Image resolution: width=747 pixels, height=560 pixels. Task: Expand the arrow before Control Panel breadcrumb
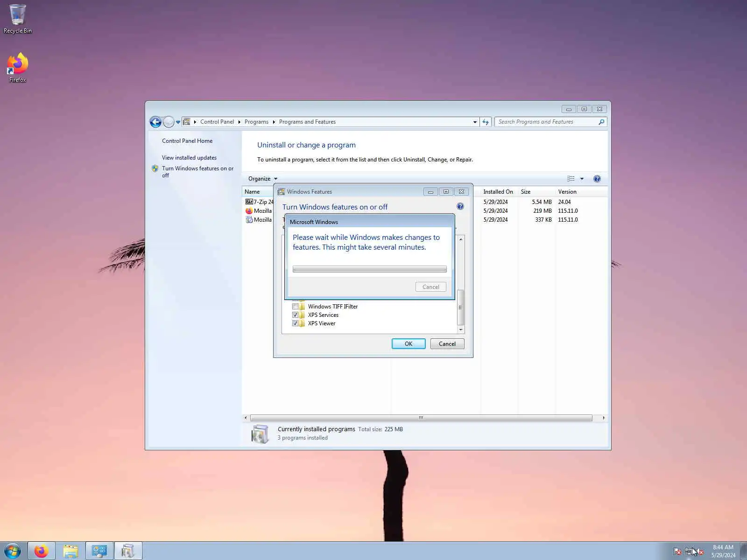click(x=195, y=122)
